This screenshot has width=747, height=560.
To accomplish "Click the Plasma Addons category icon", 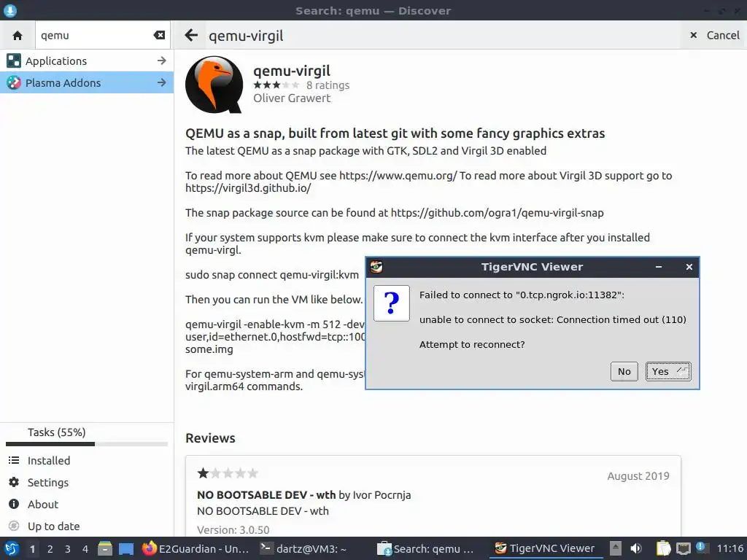I will (14, 83).
